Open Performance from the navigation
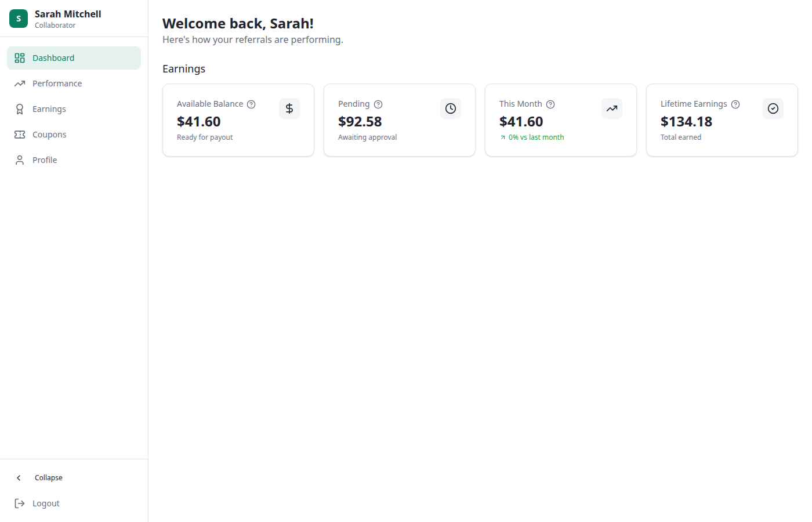This screenshot has height=522, width=812. coord(56,83)
